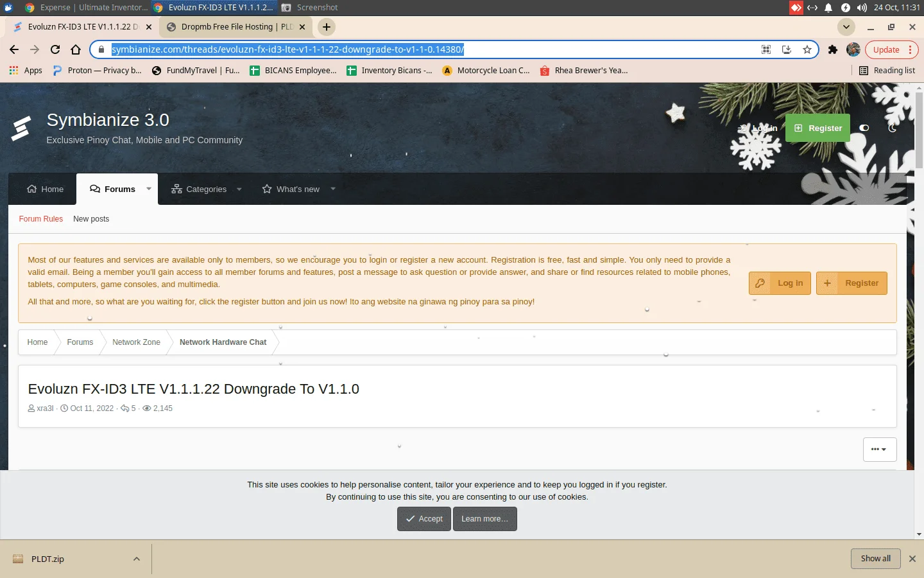Screen dimensions: 924x578
Task: Click Log in link in site header
Action: 759,128
